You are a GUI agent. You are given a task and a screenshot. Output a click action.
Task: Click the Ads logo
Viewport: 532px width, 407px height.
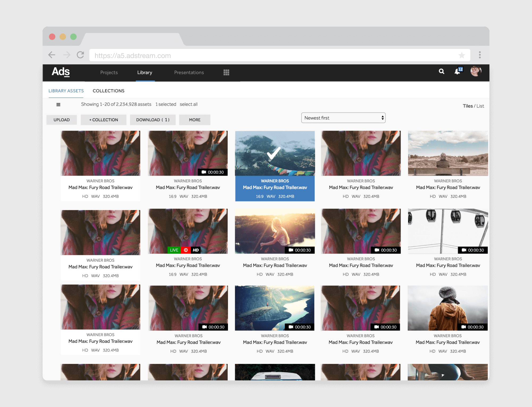(x=61, y=72)
